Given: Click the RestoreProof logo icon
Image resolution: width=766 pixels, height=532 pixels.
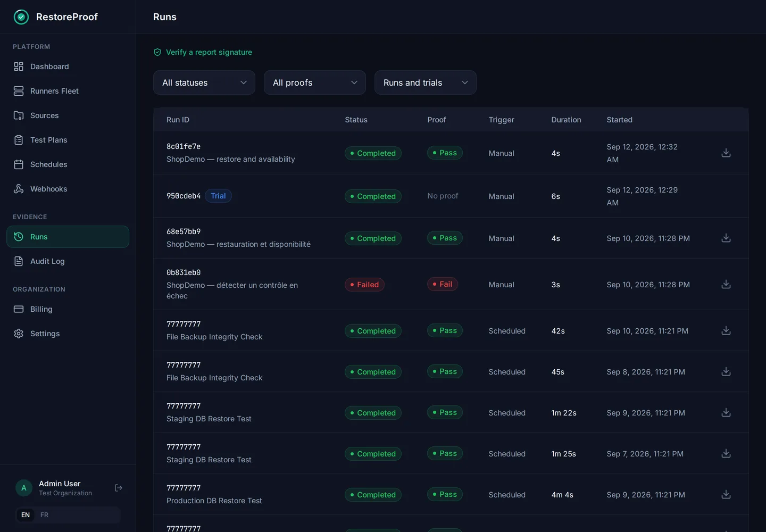Looking at the screenshot, I should pos(21,17).
